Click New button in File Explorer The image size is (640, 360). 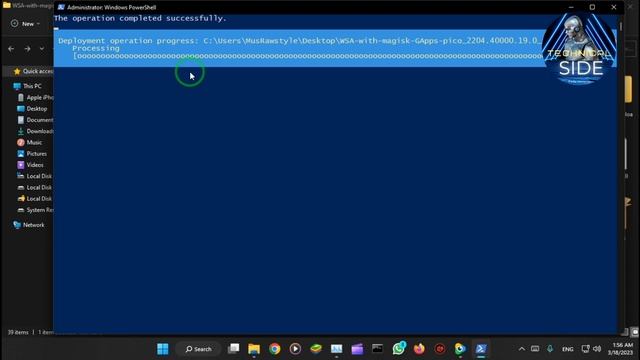[x=26, y=24]
